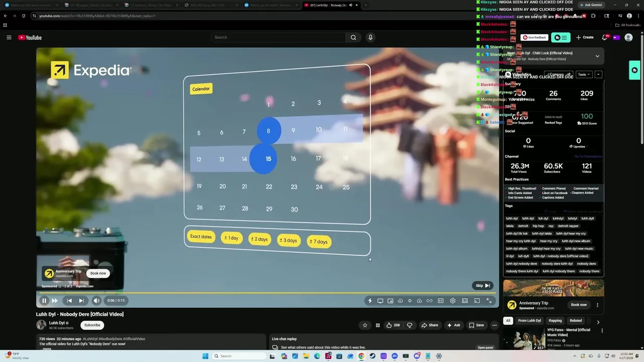
Task: Skip to next video in player
Action: pyautogui.click(x=81, y=301)
